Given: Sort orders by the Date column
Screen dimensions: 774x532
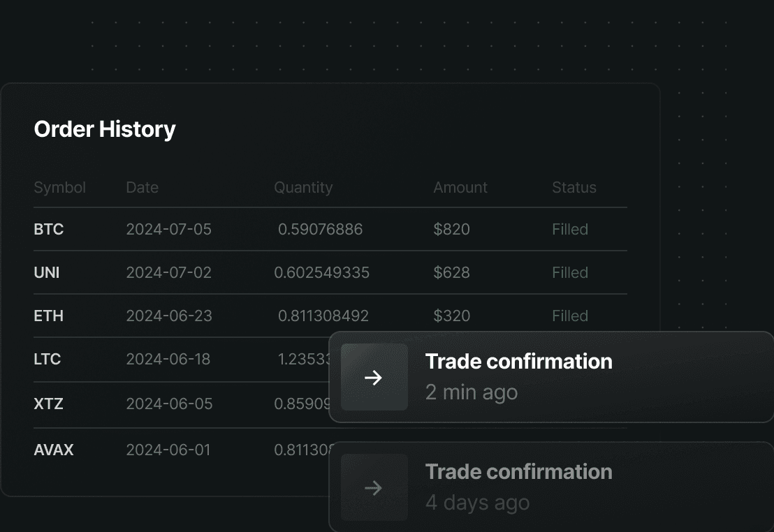Looking at the screenshot, I should (142, 187).
